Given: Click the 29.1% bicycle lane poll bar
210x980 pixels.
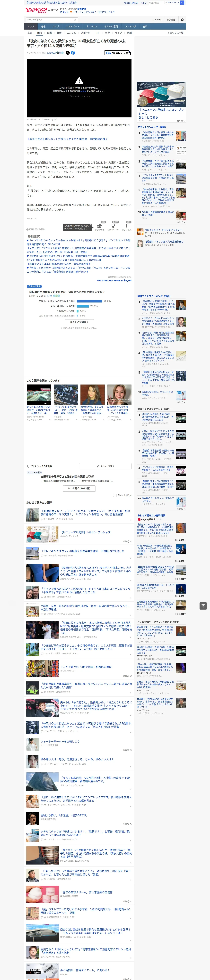Looking at the screenshot, I should [83, 306].
